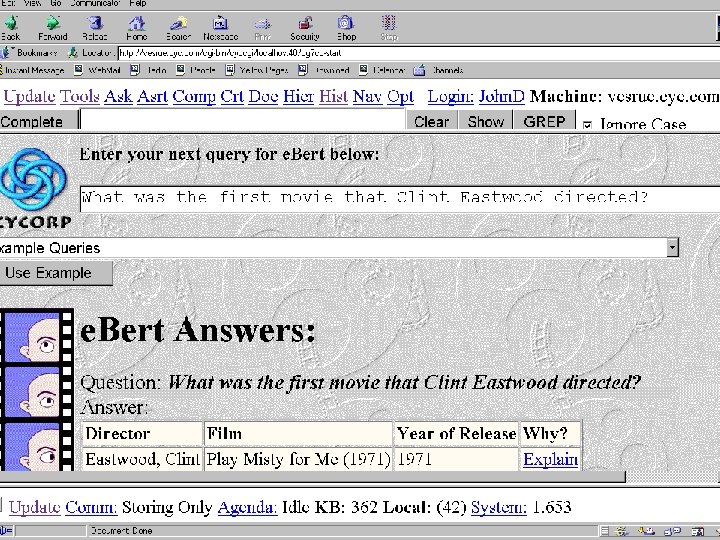Screen dimensions: 720x540
Task: Click the Clear button
Action: click(431, 121)
